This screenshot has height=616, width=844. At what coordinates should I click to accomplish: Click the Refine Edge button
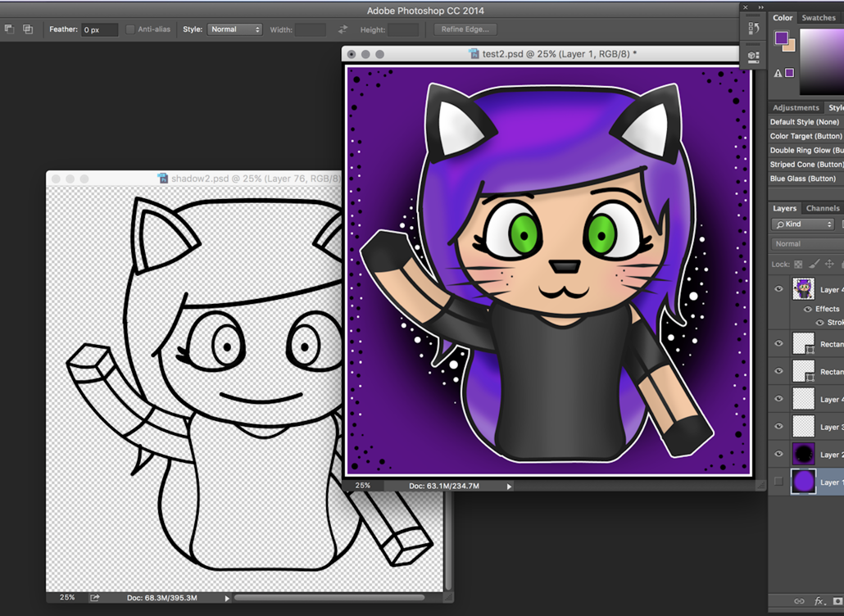point(465,29)
